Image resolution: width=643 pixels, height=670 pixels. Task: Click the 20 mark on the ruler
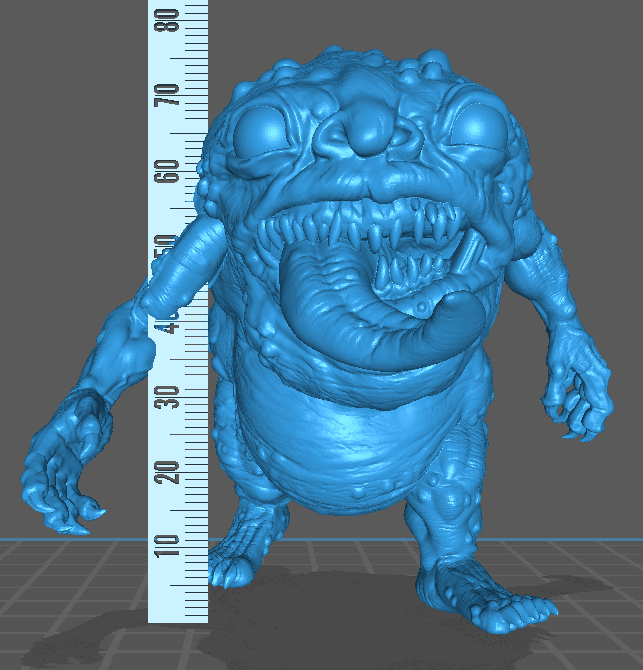pyautogui.click(x=172, y=471)
